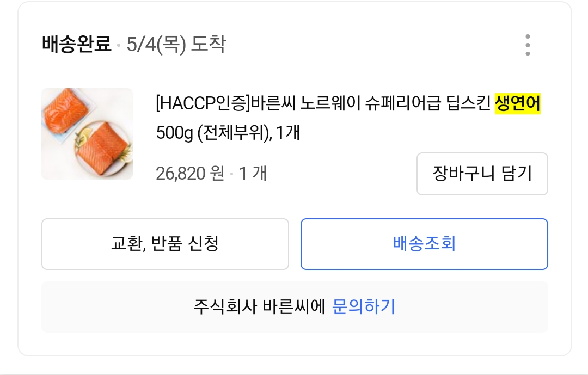Track delivery via 배송조회 button
The width and height of the screenshot is (588, 375).
click(x=424, y=244)
